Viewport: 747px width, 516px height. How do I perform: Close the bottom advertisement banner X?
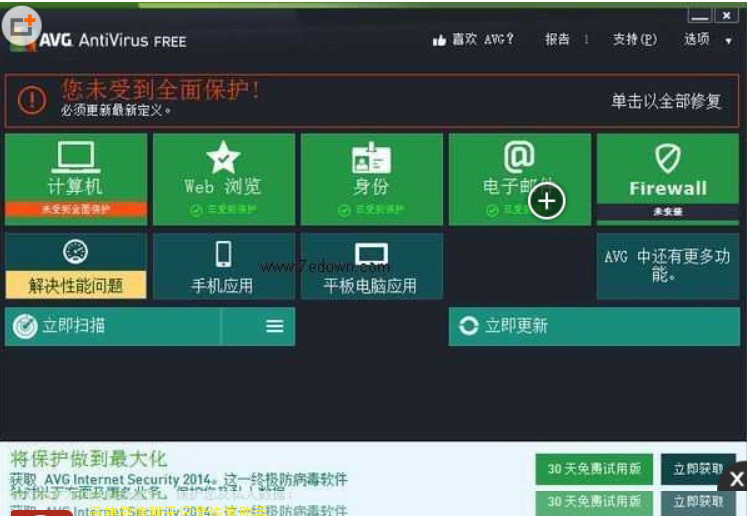(x=736, y=479)
